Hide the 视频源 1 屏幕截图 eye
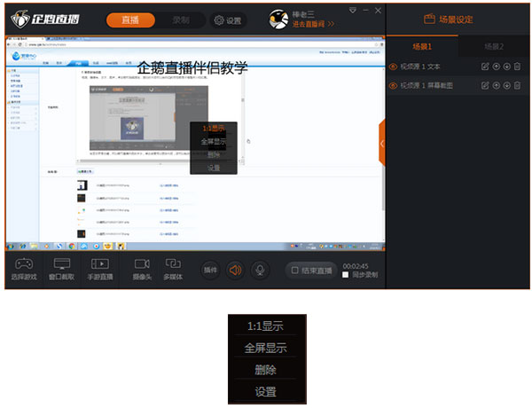 coord(393,86)
